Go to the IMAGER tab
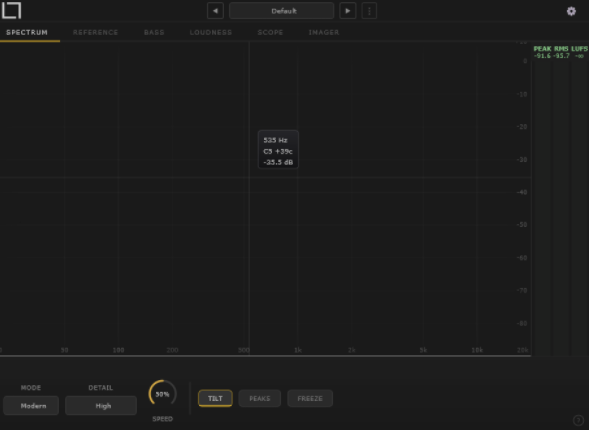The width and height of the screenshot is (589, 430). click(x=324, y=32)
